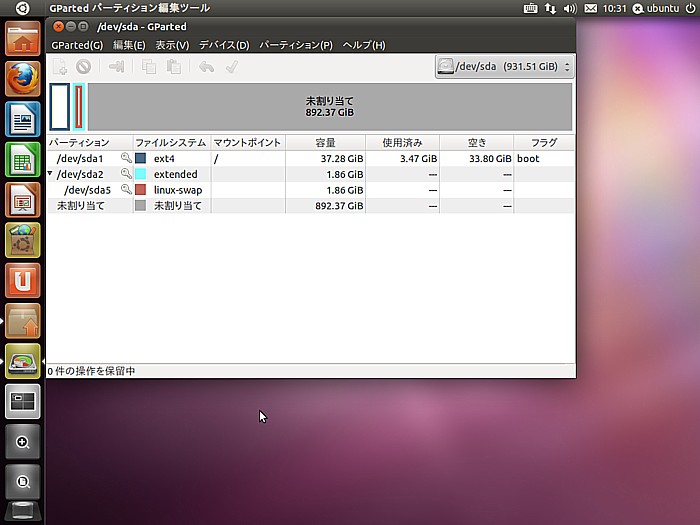The image size is (700, 525).
Task: Sort by the マウントポイント column header
Action: click(x=248, y=143)
